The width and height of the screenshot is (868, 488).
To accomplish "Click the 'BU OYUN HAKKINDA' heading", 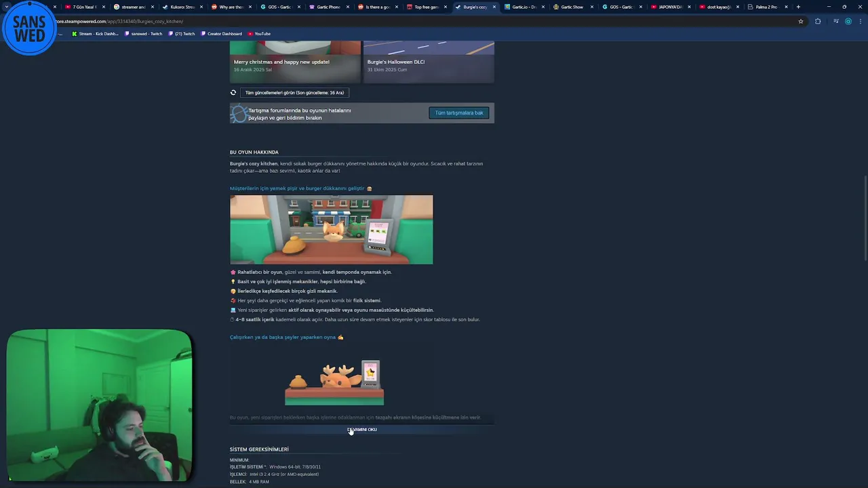I will click(x=254, y=152).
